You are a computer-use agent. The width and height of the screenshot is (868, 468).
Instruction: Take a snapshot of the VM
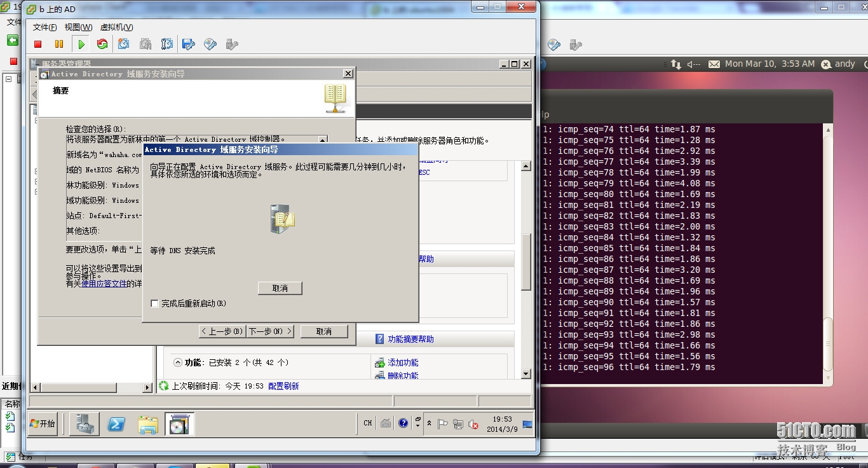[124, 44]
